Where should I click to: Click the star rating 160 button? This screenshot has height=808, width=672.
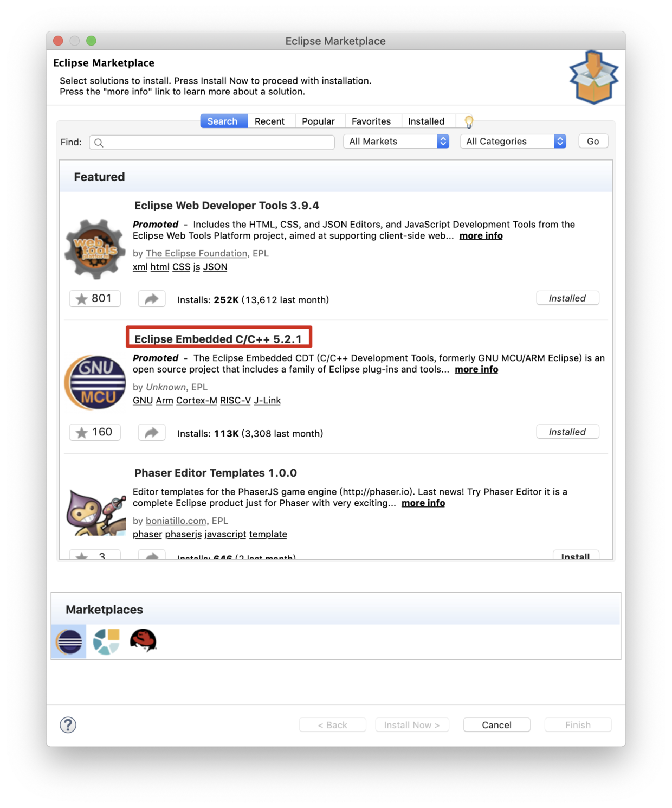tap(95, 432)
